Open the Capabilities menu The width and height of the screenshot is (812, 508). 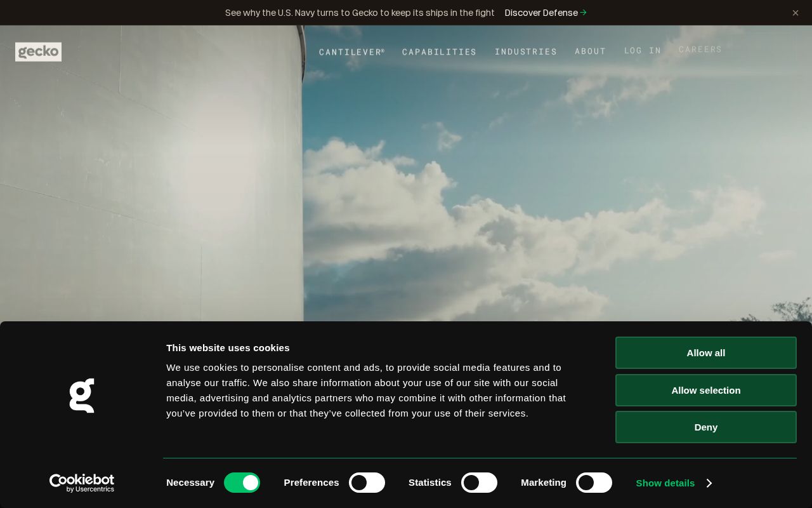(439, 52)
